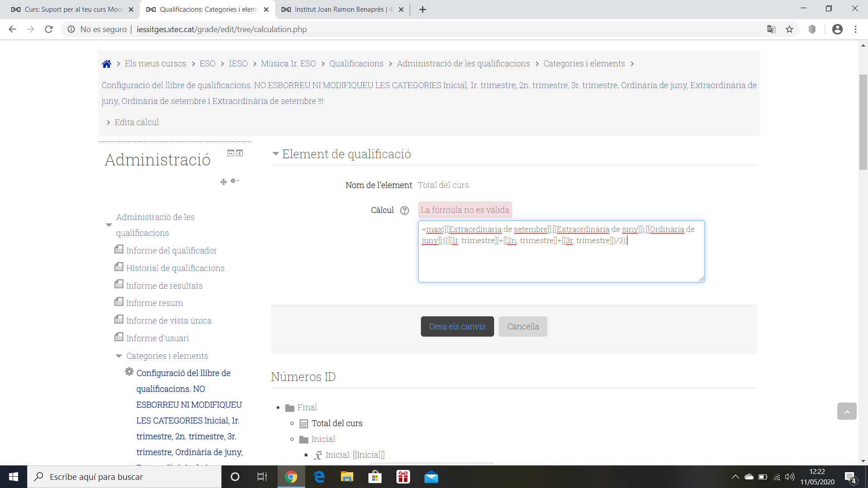Click the hide Administració block icon
Image resolution: width=868 pixels, height=488 pixels.
[x=231, y=153]
